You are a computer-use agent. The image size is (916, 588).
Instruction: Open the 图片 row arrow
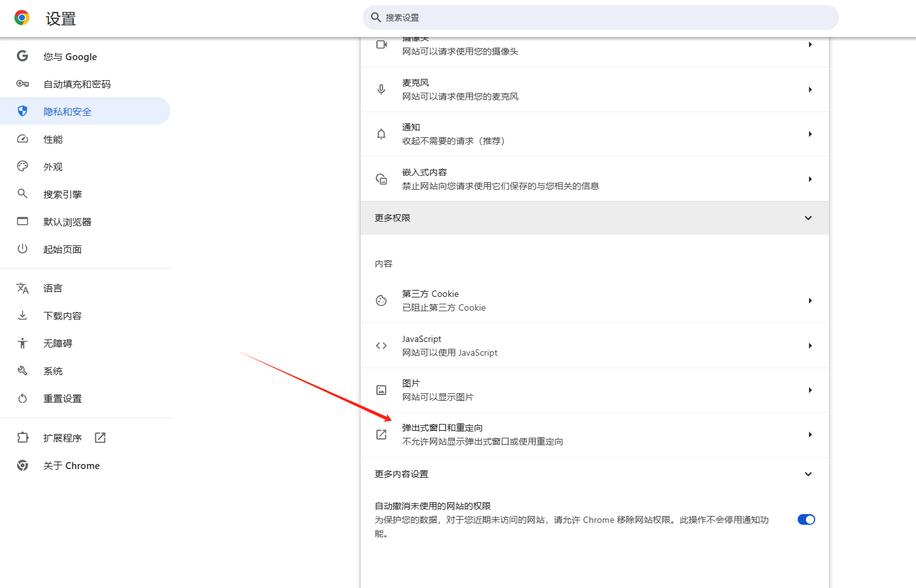pos(810,390)
